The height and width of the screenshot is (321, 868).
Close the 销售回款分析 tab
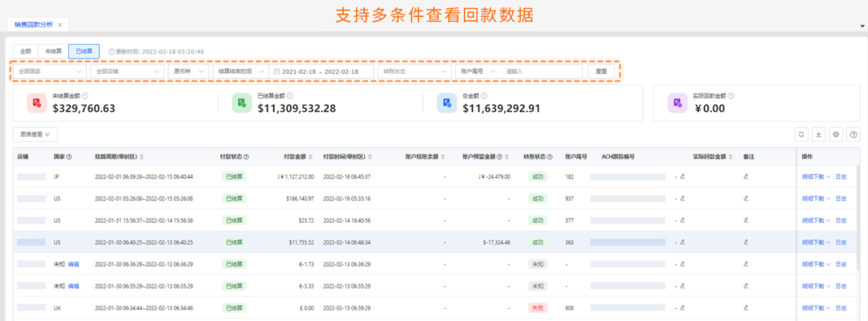pyautogui.click(x=59, y=25)
